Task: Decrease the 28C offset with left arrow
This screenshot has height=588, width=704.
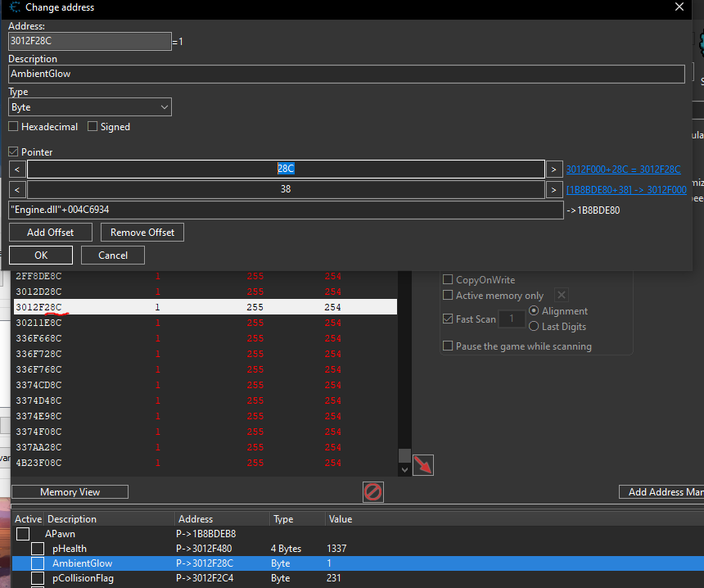Action: (17, 170)
